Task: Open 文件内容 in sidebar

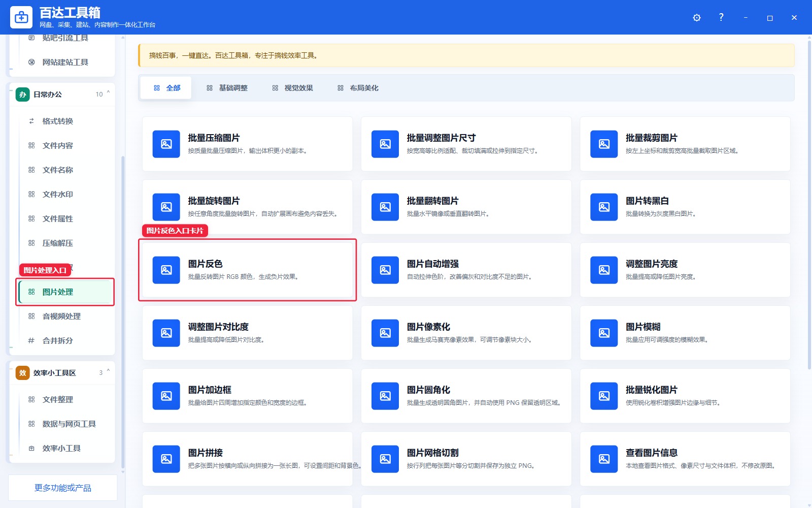Action: (65, 145)
